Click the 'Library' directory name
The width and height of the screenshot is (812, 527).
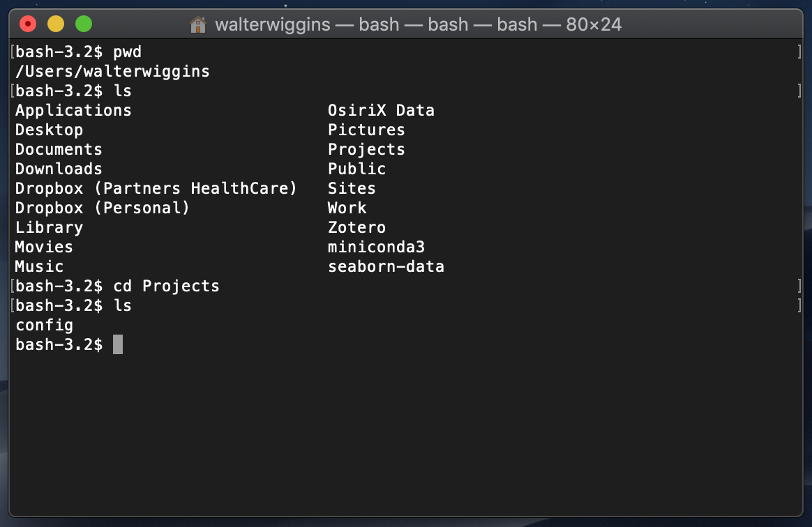pyautogui.click(x=49, y=227)
